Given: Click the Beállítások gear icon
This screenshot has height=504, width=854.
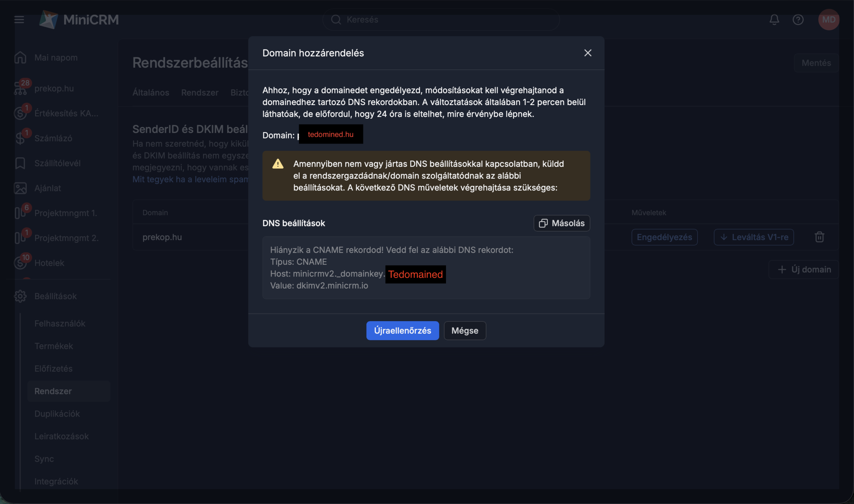Looking at the screenshot, I should [20, 296].
